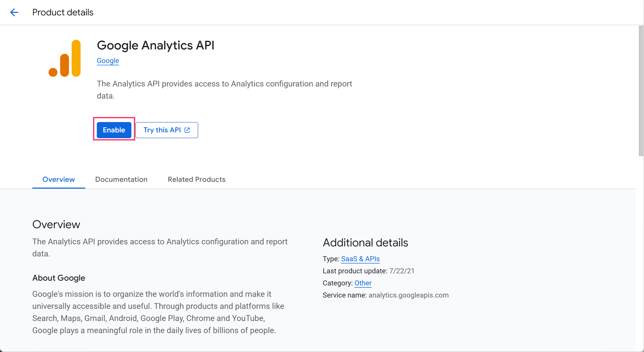The height and width of the screenshot is (352, 644).
Task: Open the Google publisher link under the title
Action: 108,61
